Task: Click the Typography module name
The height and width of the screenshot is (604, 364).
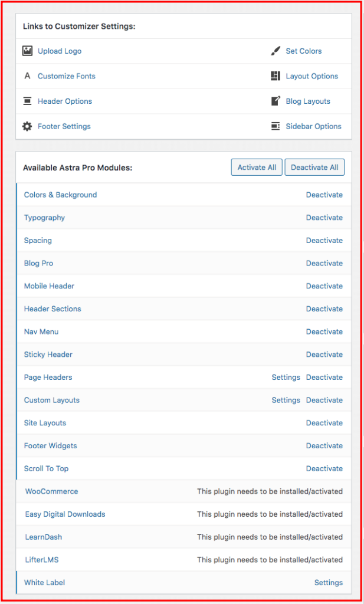Action: [44, 217]
